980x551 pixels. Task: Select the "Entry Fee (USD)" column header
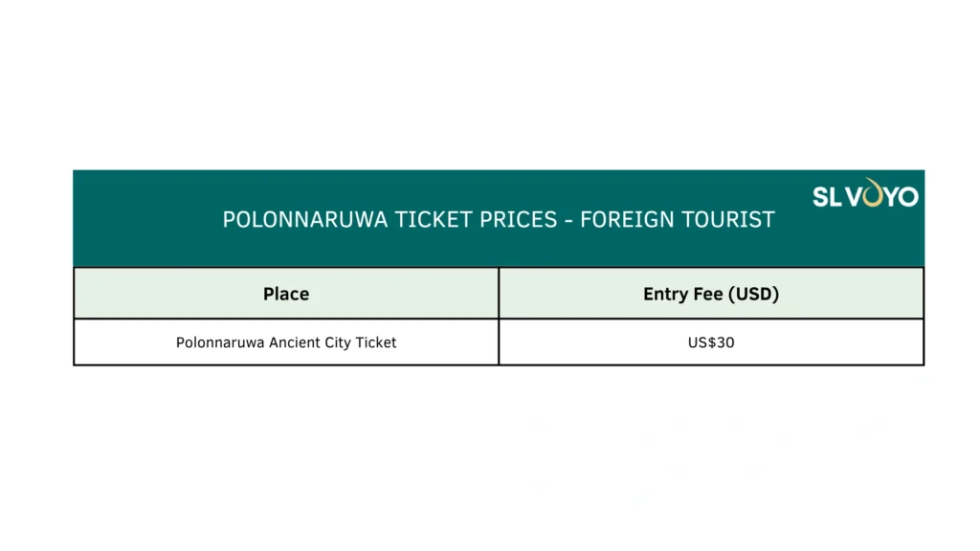tap(711, 294)
